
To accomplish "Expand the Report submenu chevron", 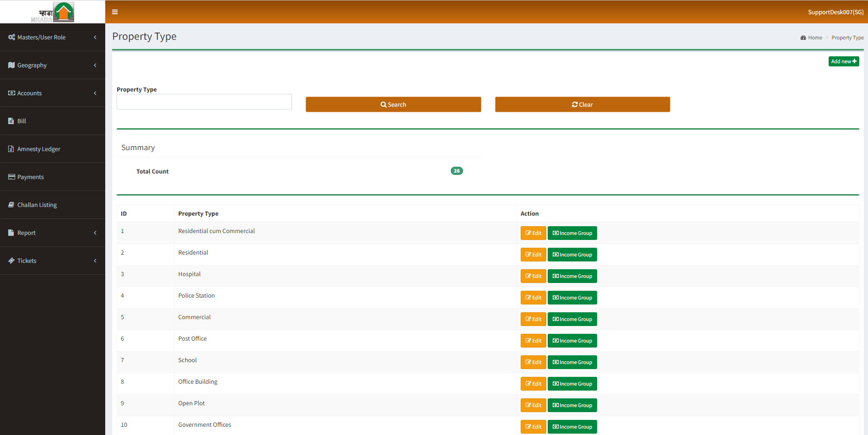I will click(95, 233).
